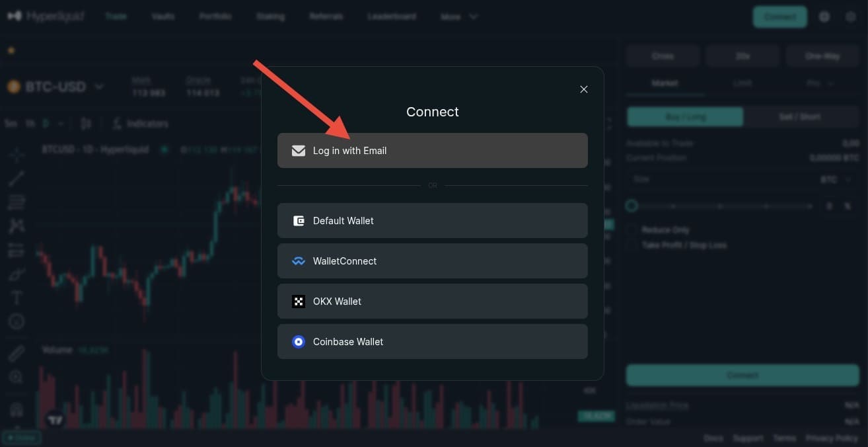Go to Vaults in top navigation
Screen dimensions: 868x447
tap(163, 16)
